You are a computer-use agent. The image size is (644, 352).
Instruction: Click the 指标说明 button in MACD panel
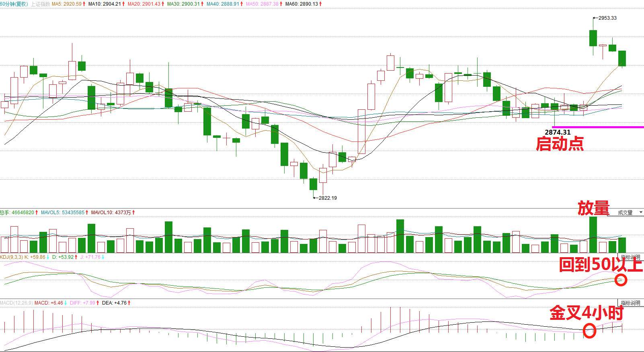point(630,303)
